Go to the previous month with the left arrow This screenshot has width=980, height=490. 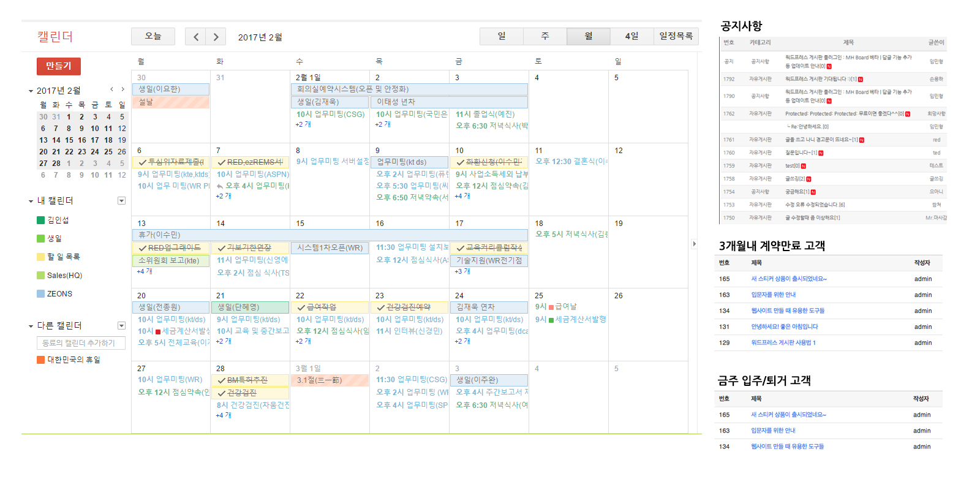(195, 37)
